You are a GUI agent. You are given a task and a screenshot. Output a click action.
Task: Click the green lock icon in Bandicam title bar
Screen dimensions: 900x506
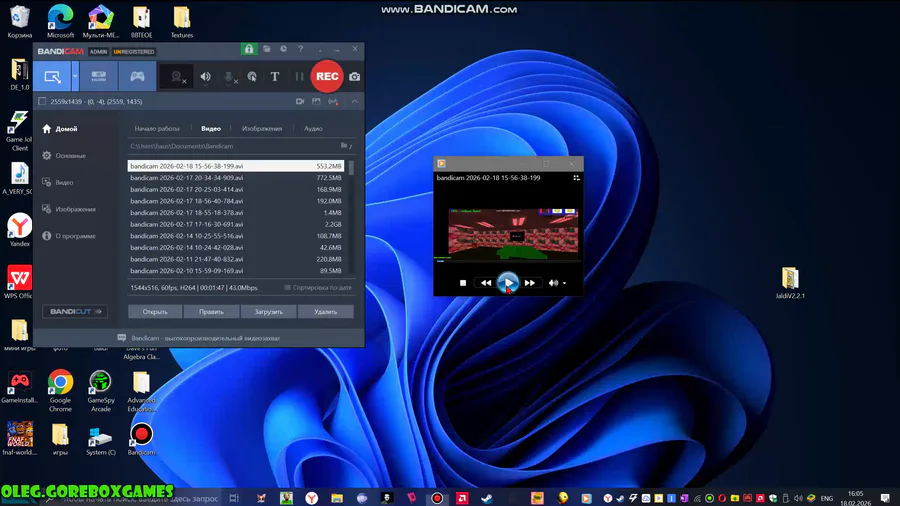(x=249, y=49)
